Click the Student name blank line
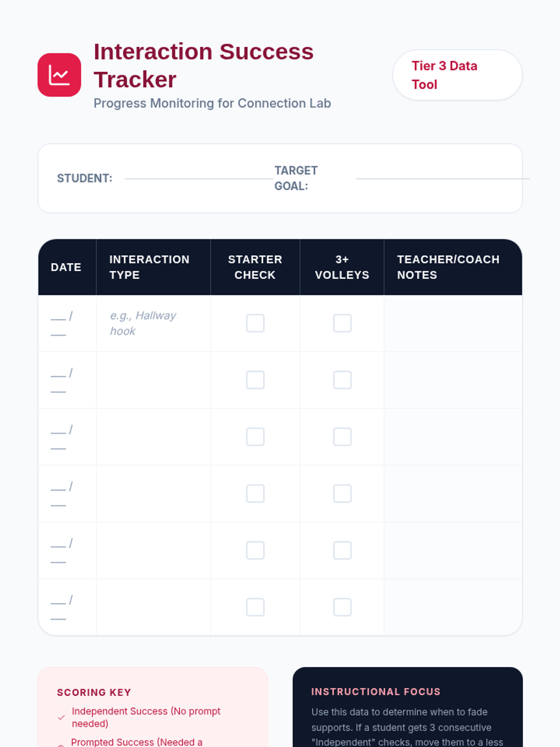 (199, 178)
